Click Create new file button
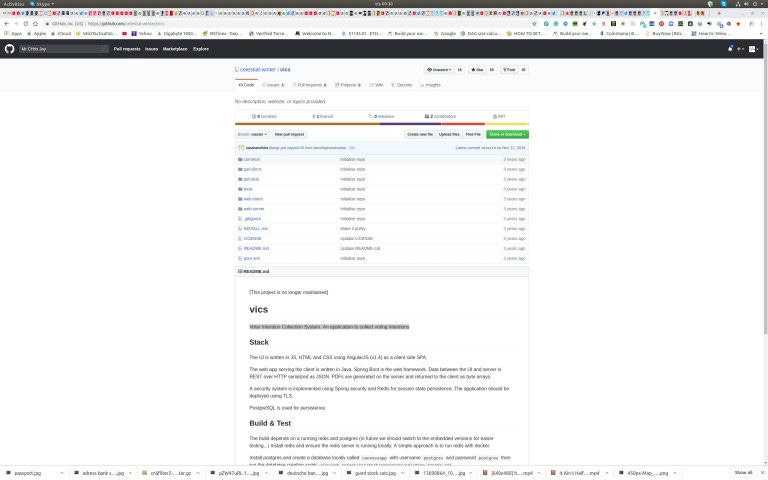Screen dimensions: 768x480 pyautogui.click(x=420, y=134)
